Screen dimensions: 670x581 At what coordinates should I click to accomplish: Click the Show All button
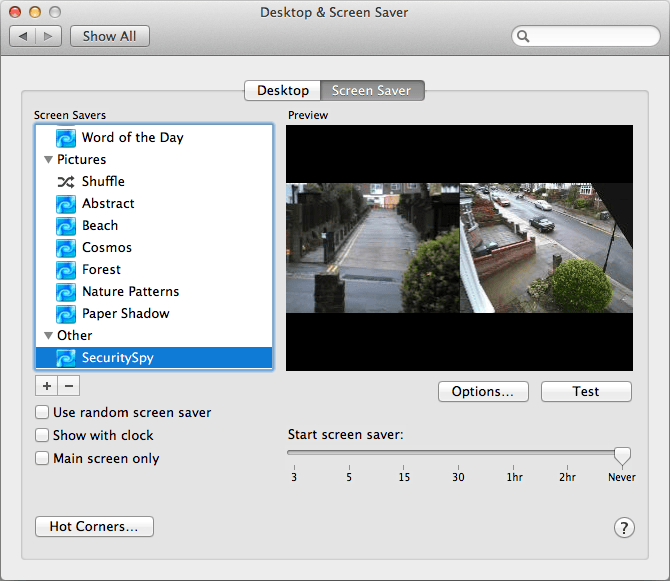[x=110, y=36]
